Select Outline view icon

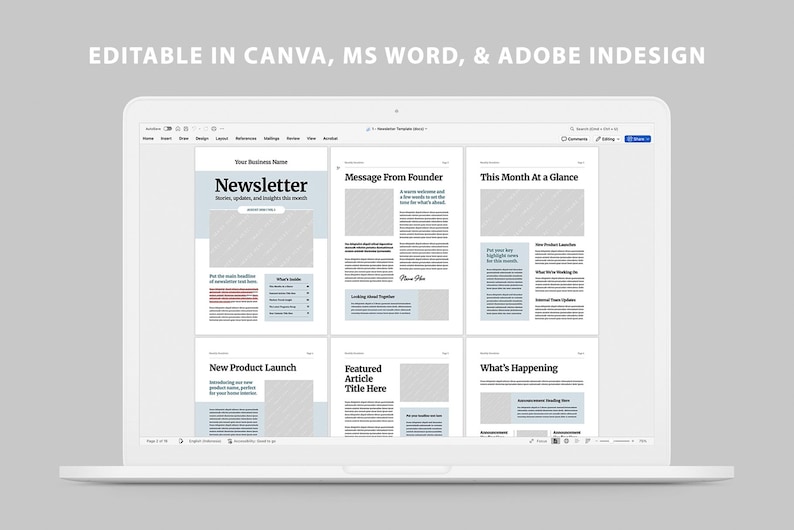577,441
